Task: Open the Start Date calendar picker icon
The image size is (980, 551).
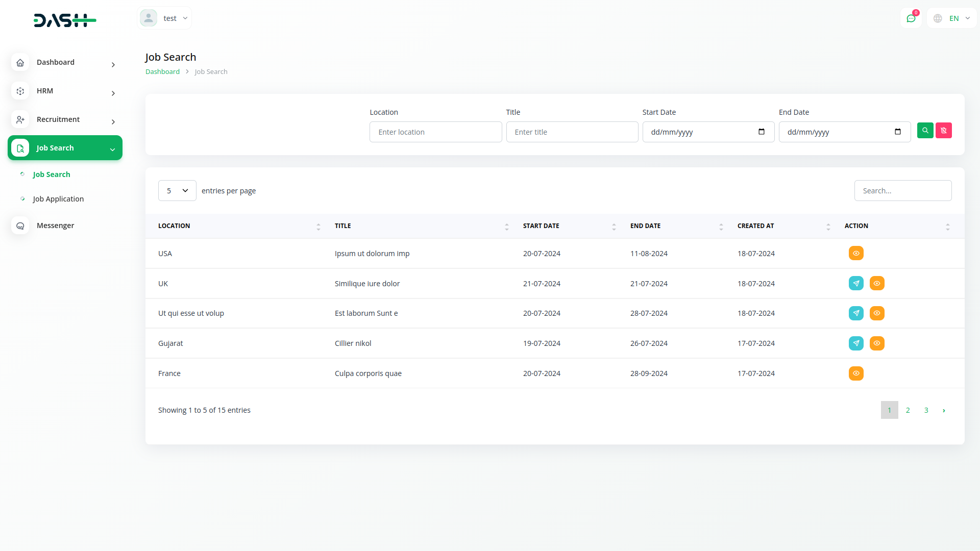Action: coord(761,132)
